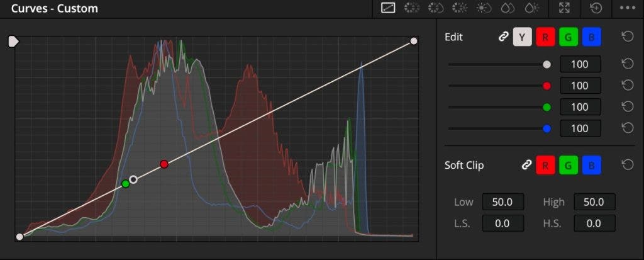644x260 pixels.
Task: Reset the luminance intensity slider
Action: (x=627, y=64)
